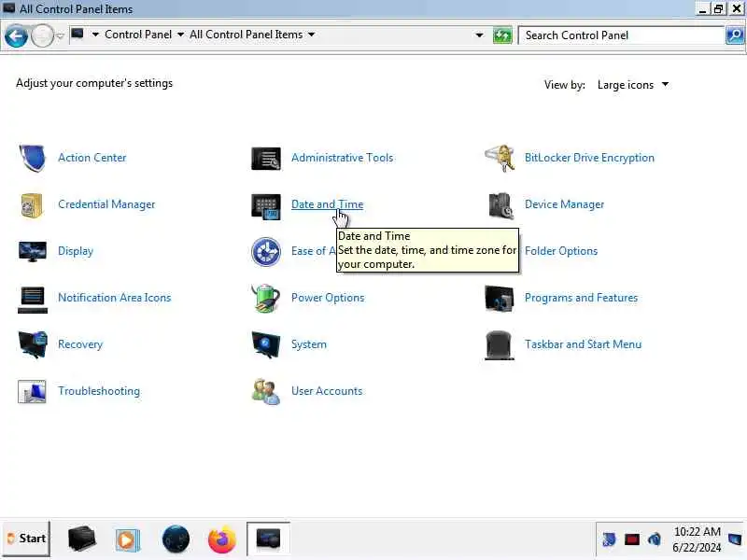Open the Notification Area Icons link
This screenshot has height=560, width=747.
tap(114, 298)
